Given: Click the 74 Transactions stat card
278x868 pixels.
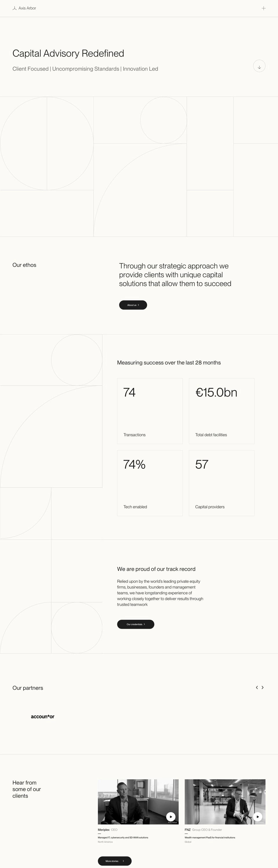Looking at the screenshot, I should 150,411.
